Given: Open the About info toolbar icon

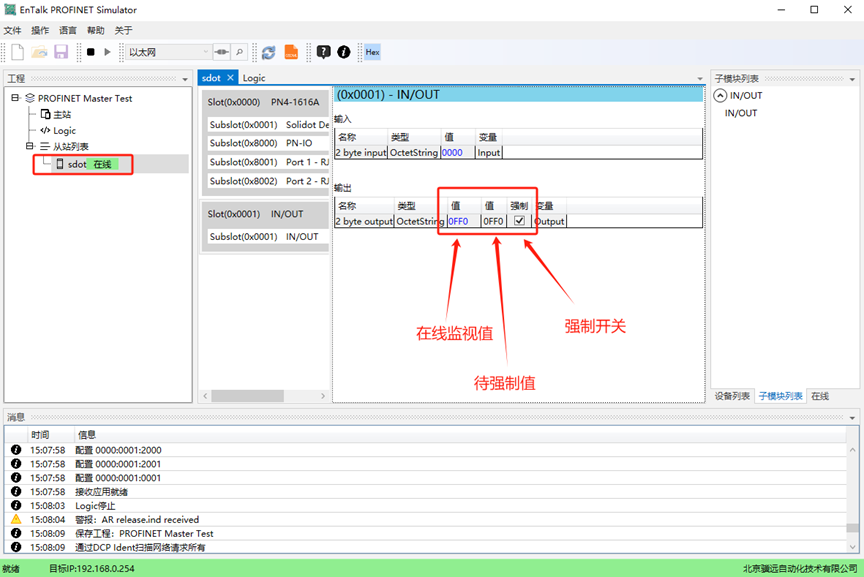Looking at the screenshot, I should coord(344,52).
